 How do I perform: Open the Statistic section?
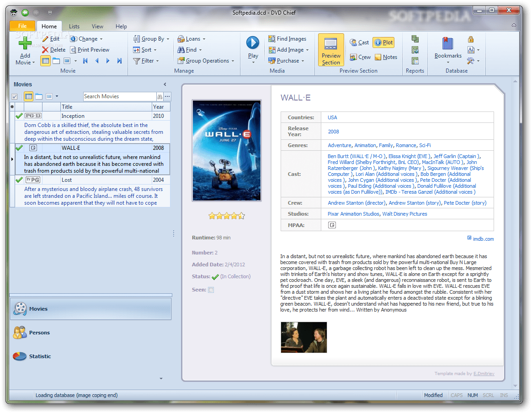[90, 356]
